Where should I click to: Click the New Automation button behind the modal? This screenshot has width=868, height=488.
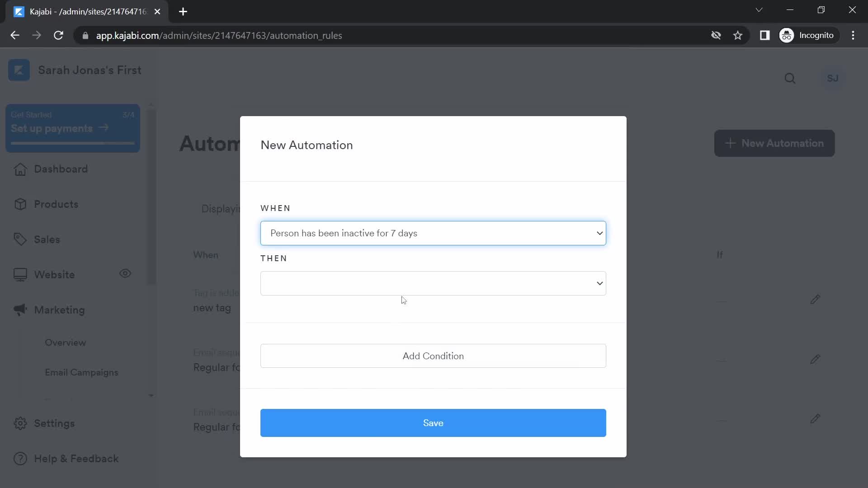click(774, 143)
